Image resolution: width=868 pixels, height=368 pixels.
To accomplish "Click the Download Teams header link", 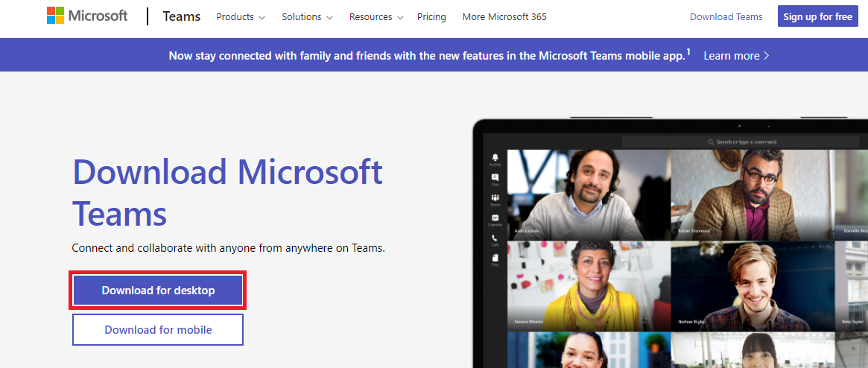I will coord(726,17).
